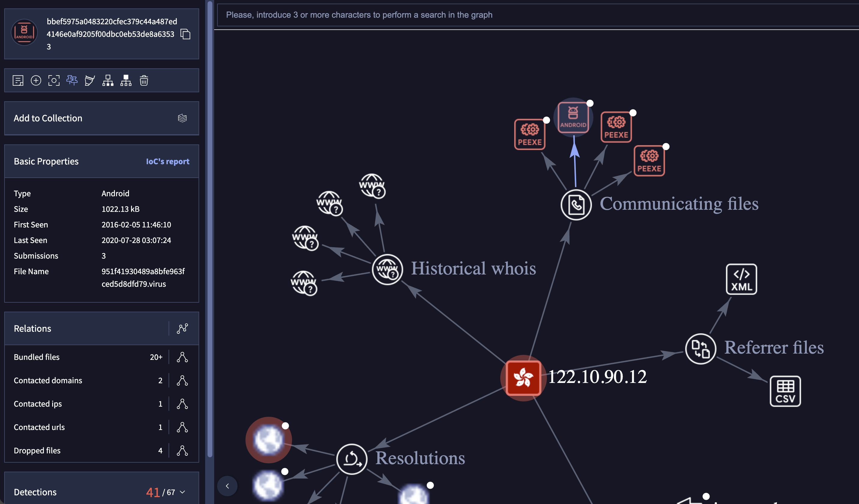Viewport: 859px width, 504px height.
Task: Click the Add to Collection stack icon
Action: pos(182,118)
